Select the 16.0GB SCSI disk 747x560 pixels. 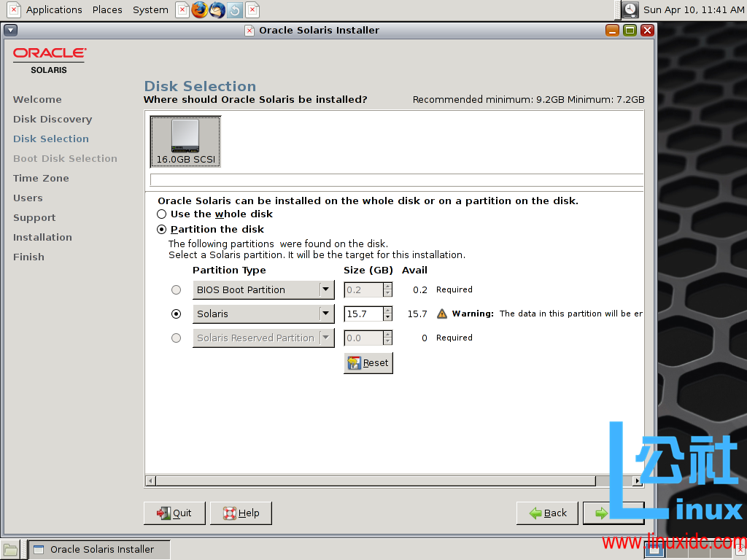coord(185,141)
